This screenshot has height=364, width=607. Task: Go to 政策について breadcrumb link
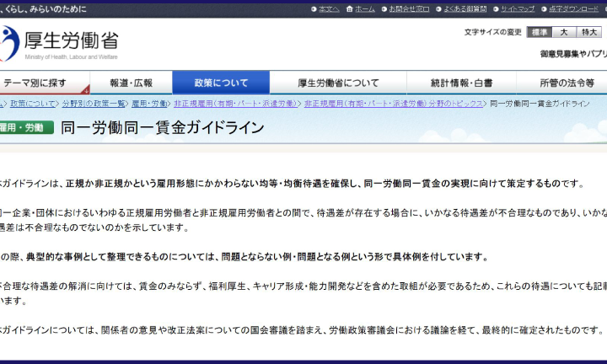point(33,104)
